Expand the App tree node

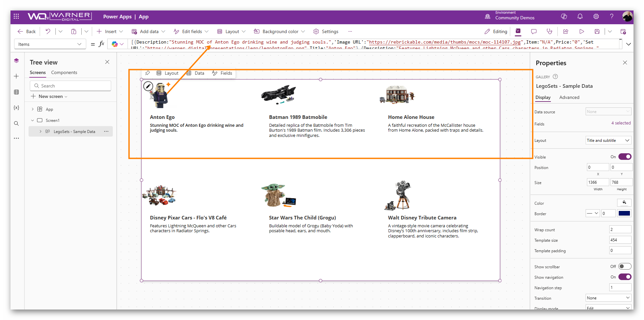(x=32, y=109)
